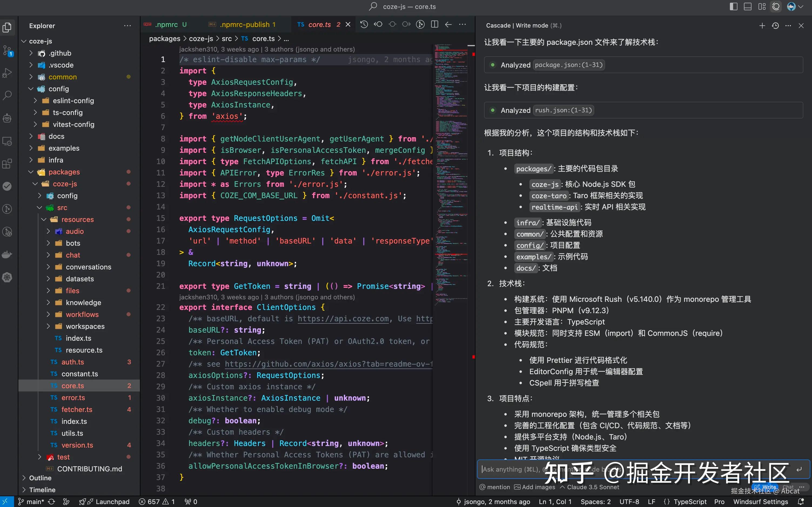Image resolution: width=812 pixels, height=507 pixels.
Task: Click the Kubernetes icon in activity bar
Action: pyautogui.click(x=7, y=277)
